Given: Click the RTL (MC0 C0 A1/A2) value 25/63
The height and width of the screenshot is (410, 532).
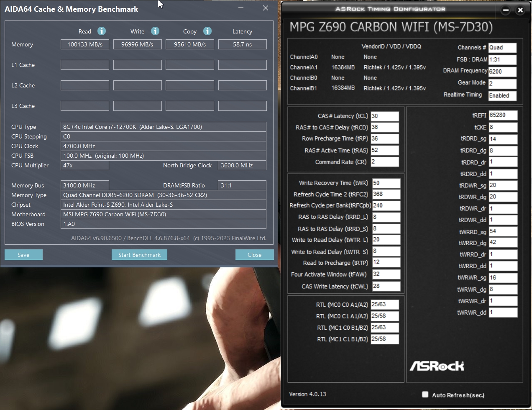Looking at the screenshot, I should pyautogui.click(x=385, y=305).
